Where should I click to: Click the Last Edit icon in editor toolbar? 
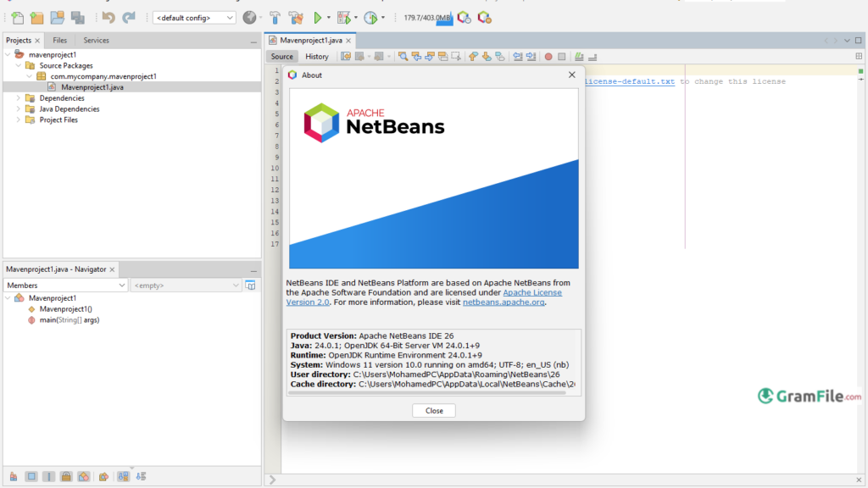pyautogui.click(x=346, y=57)
